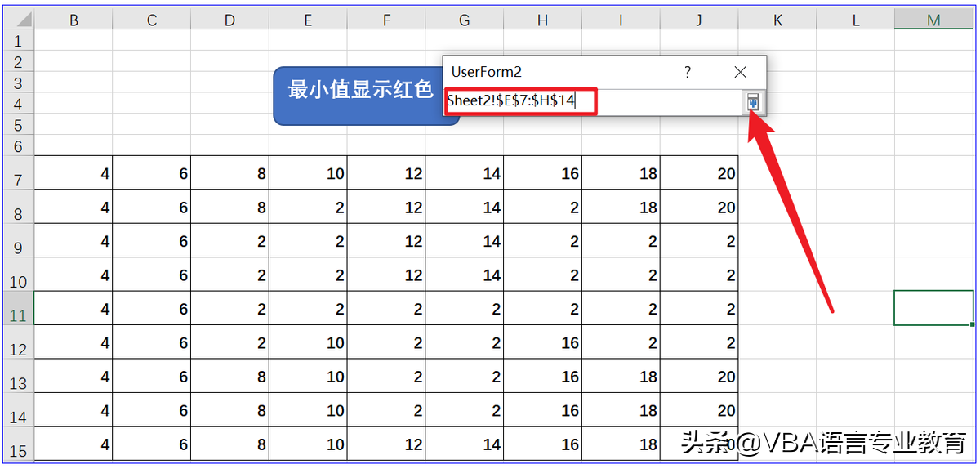Select cell H7 containing 16
The image size is (980, 469).
point(542,172)
